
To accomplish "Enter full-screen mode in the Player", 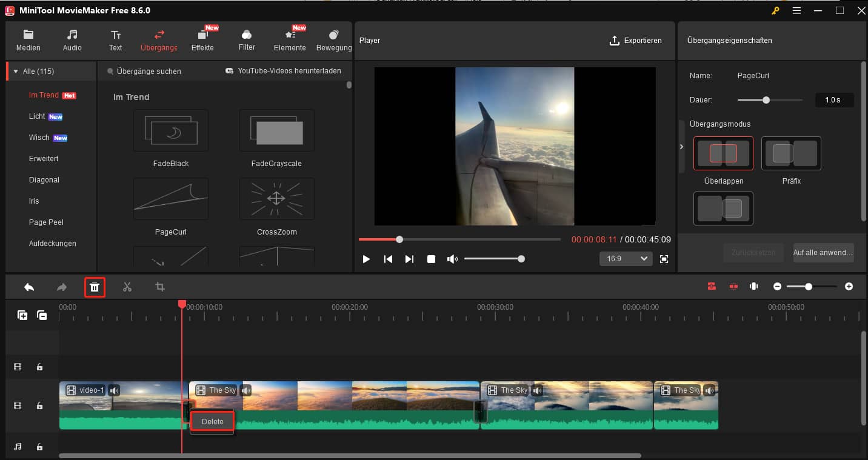I will click(x=664, y=259).
